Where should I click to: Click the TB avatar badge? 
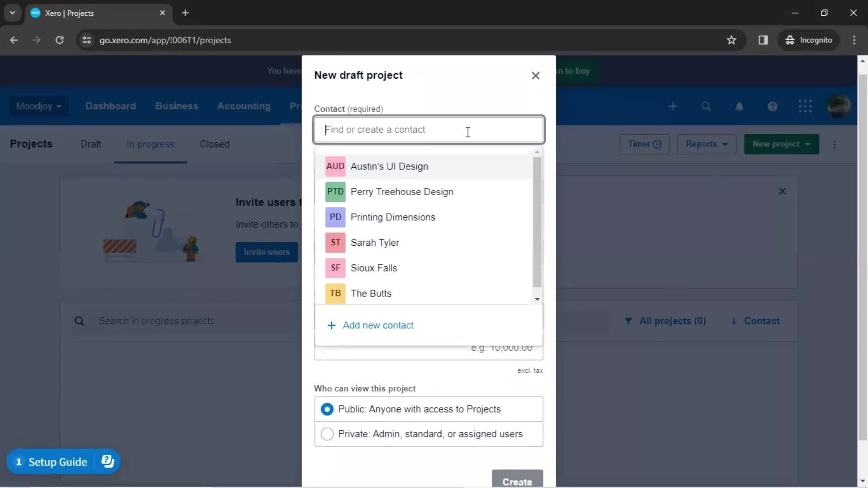tap(335, 293)
